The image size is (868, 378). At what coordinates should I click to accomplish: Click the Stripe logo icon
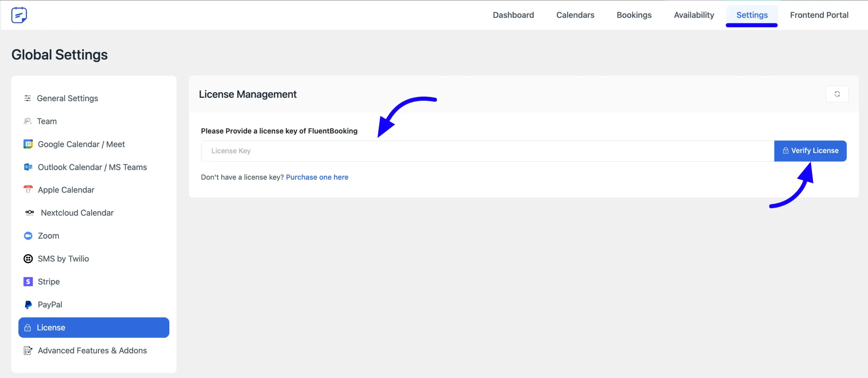click(x=28, y=282)
